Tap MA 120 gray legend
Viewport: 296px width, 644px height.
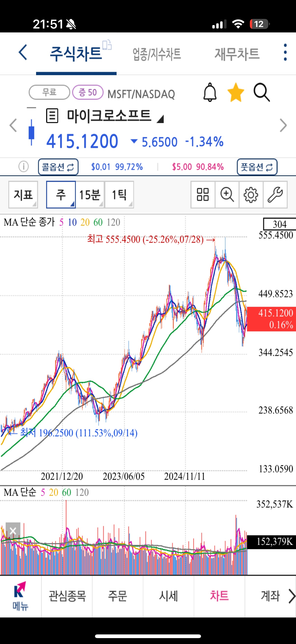(113, 222)
